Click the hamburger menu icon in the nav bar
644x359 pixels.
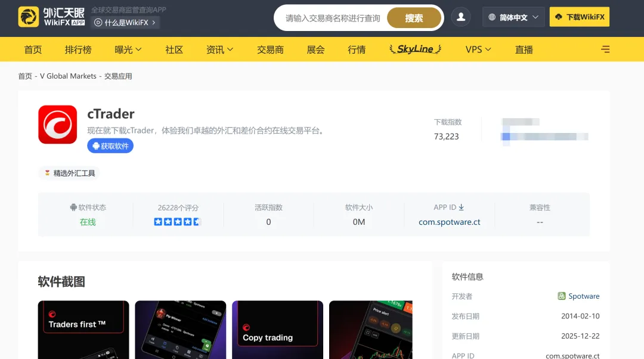point(605,49)
